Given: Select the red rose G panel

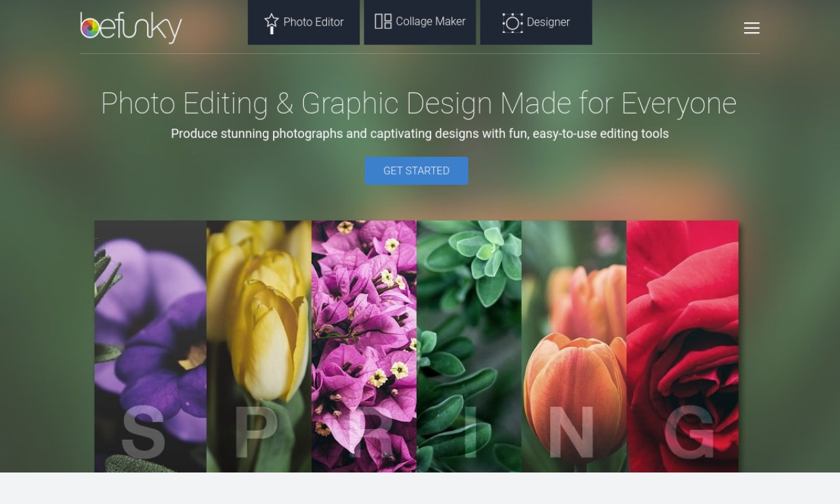Looking at the screenshot, I should (682, 346).
